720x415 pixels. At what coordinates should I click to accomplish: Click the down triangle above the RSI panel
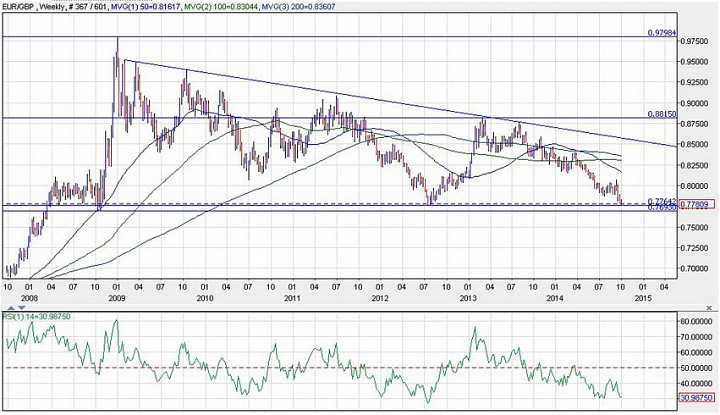point(22,308)
